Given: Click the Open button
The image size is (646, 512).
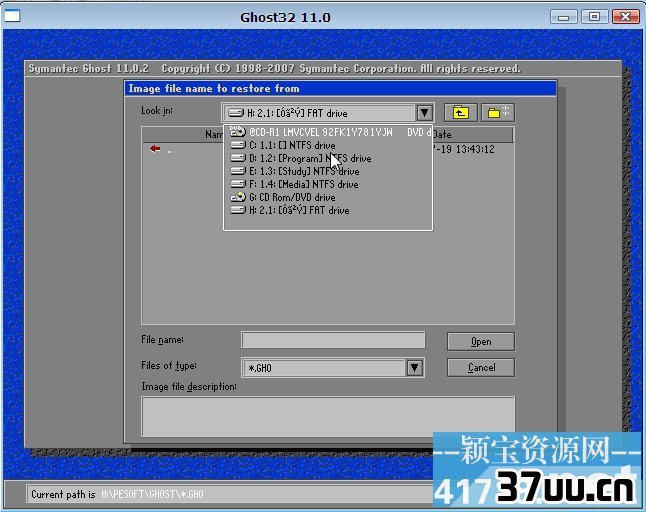Looking at the screenshot, I should coord(480,341).
